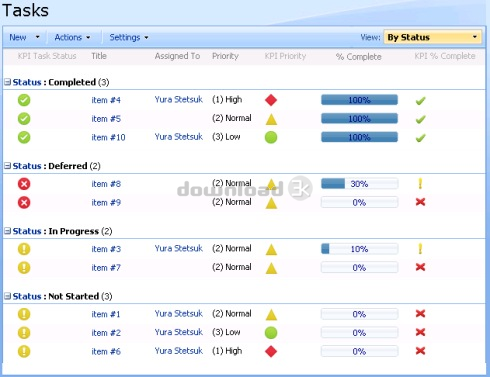Open the New menu
This screenshot has height=377, width=490.
(24, 37)
